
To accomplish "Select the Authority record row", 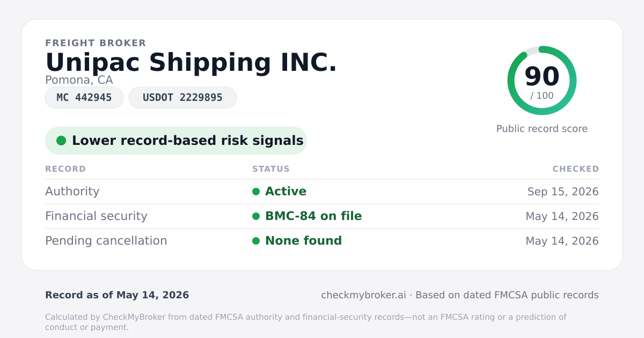I will pyautogui.click(x=322, y=192).
